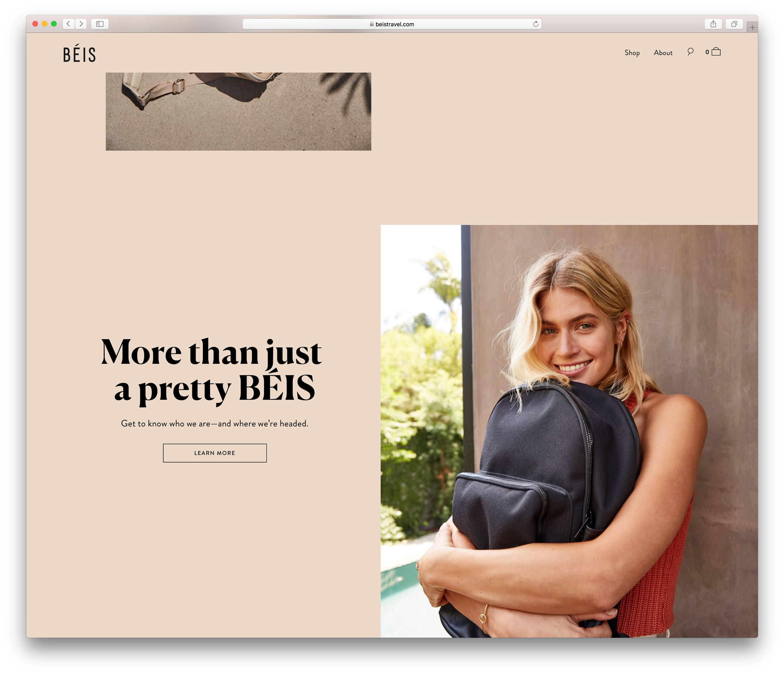The image size is (784, 675).
Task: Click the Safari back arrow
Action: [x=69, y=24]
